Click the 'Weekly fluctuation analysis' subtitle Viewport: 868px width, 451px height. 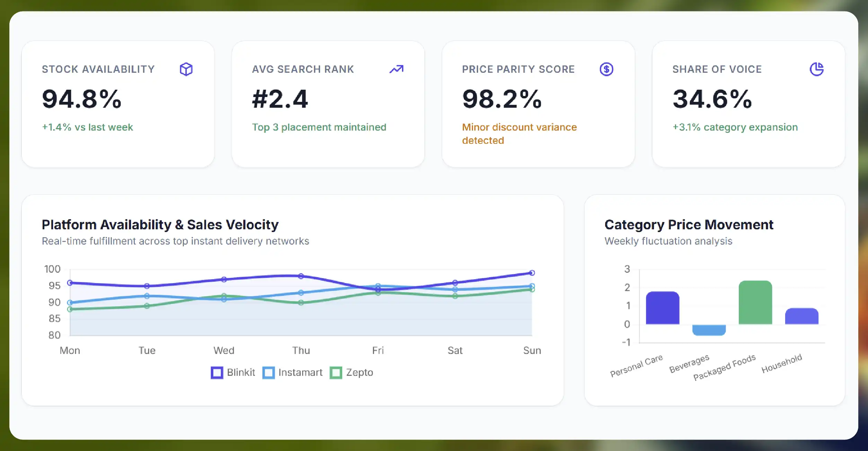(x=668, y=241)
